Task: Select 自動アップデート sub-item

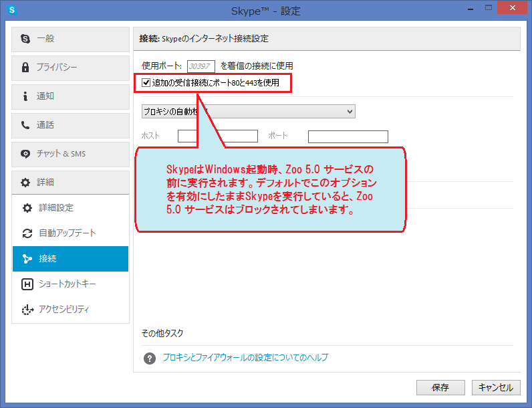Action: pyautogui.click(x=71, y=233)
